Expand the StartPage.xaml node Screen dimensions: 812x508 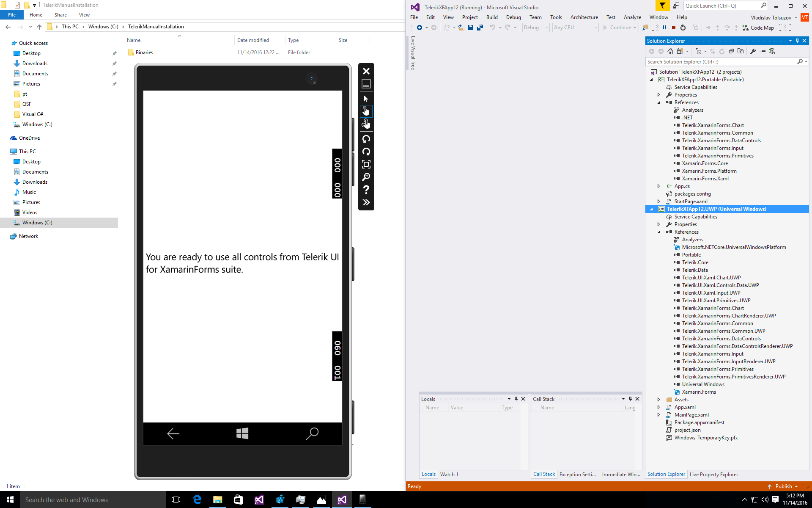pyautogui.click(x=658, y=202)
